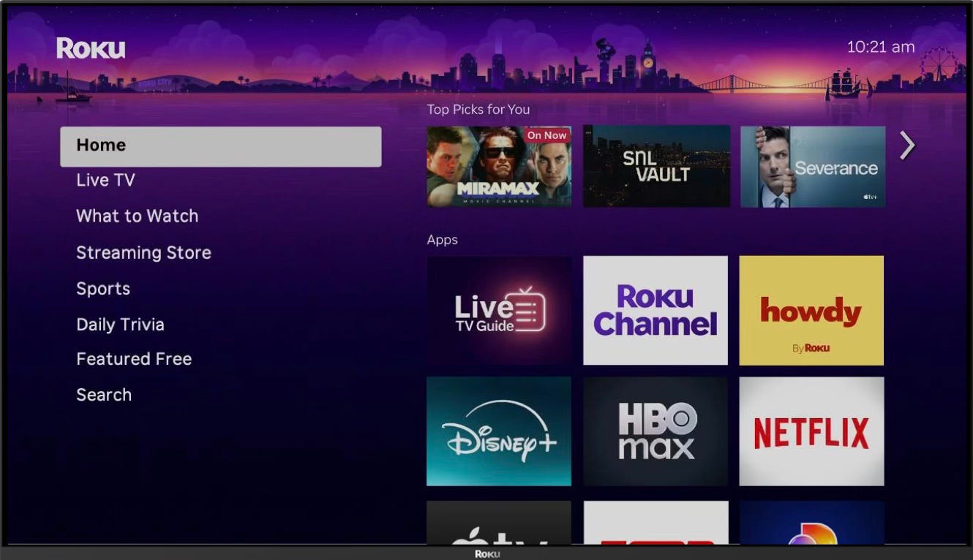Select Streaming Store from the menu
Viewport: 973px width, 560px height.
[143, 252]
